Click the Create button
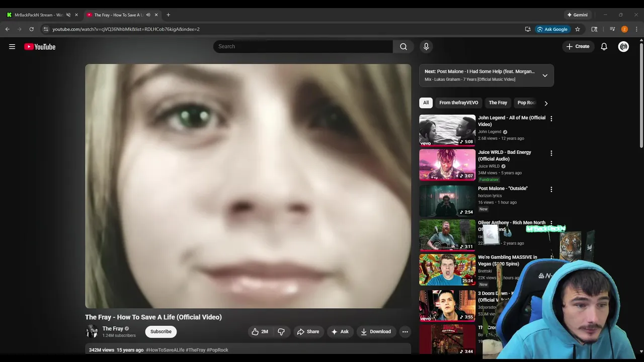The width and height of the screenshot is (644, 362). pyautogui.click(x=578, y=46)
